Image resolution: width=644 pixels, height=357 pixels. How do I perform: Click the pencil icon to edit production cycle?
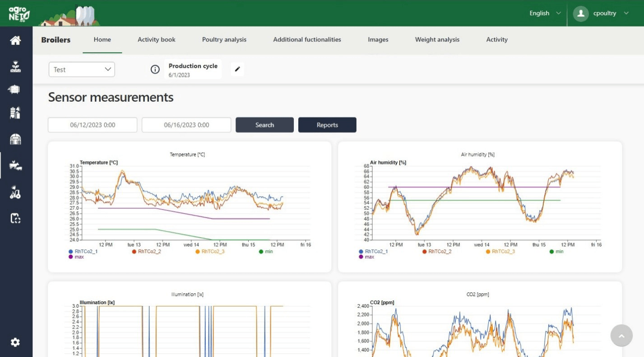click(237, 70)
